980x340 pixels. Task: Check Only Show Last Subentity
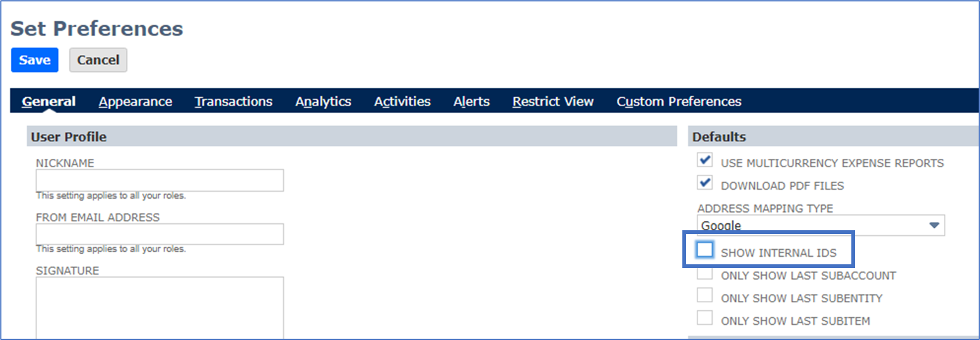705,295
